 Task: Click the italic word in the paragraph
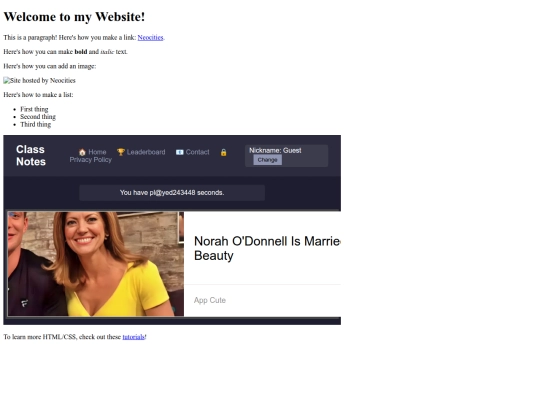pyautogui.click(x=107, y=52)
